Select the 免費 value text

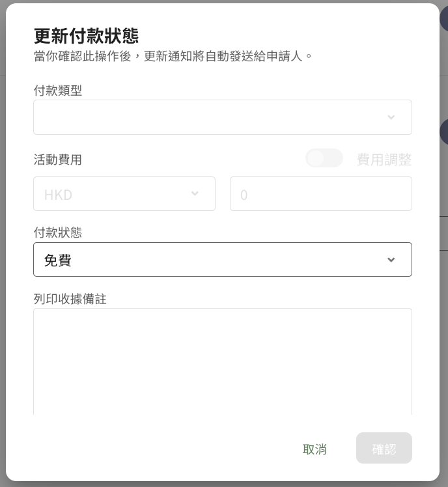tap(58, 260)
